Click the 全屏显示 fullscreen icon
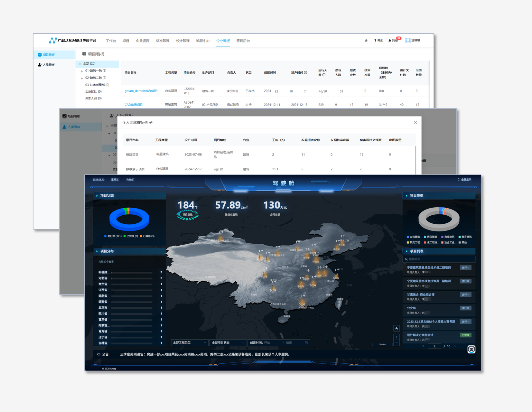The image size is (532, 412). coord(459,180)
